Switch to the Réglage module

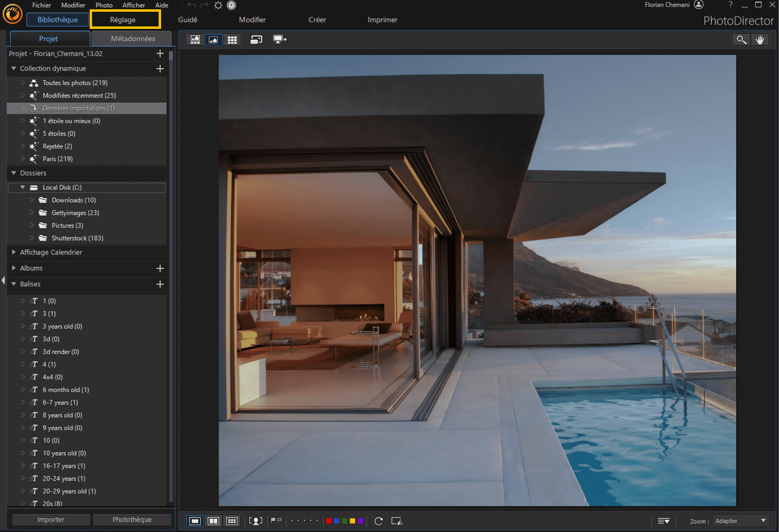(125, 20)
